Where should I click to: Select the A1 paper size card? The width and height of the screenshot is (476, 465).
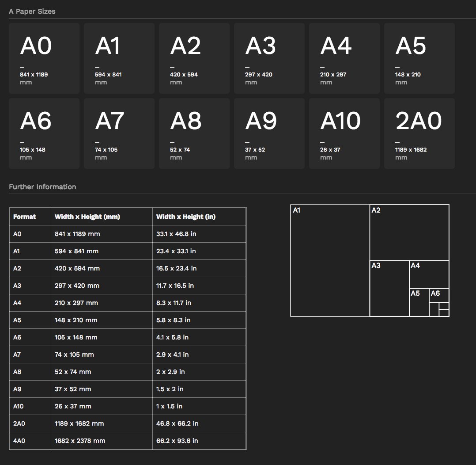point(119,58)
